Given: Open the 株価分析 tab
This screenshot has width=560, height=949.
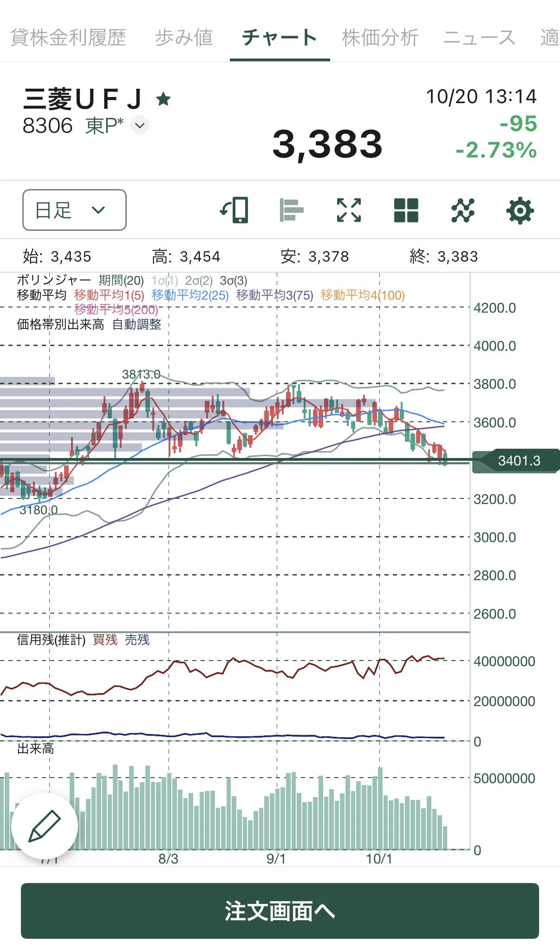Looking at the screenshot, I should (x=380, y=38).
